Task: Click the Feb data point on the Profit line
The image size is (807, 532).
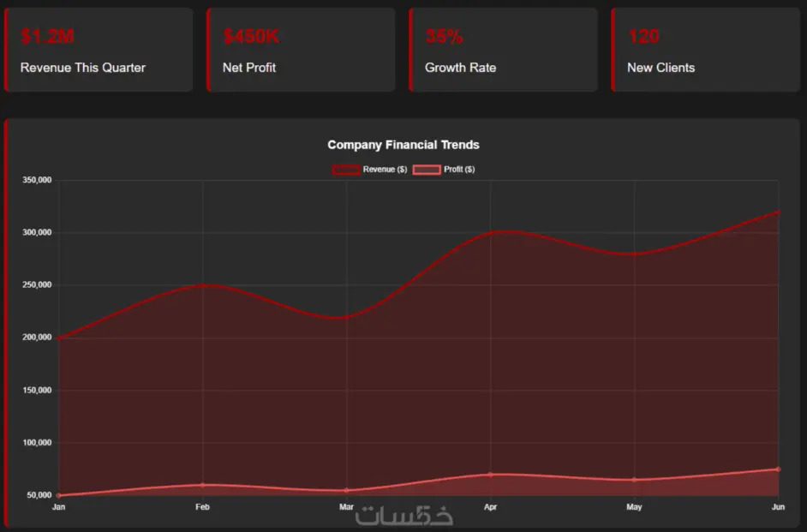Action: click(x=202, y=484)
